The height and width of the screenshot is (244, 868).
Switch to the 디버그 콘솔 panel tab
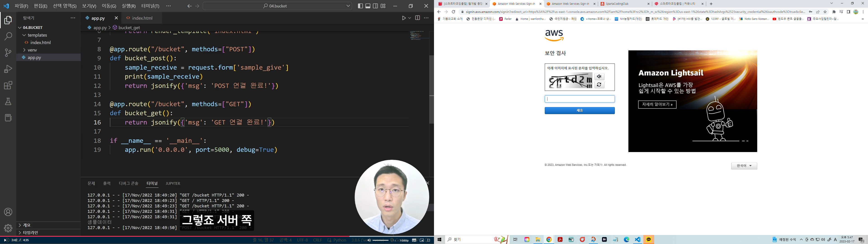point(128,183)
